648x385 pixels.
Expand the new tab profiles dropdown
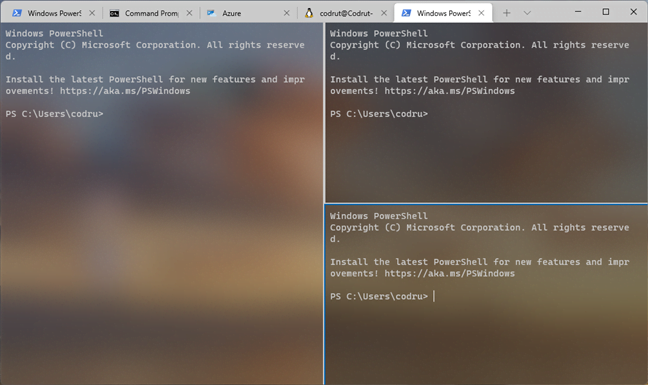pyautogui.click(x=527, y=13)
